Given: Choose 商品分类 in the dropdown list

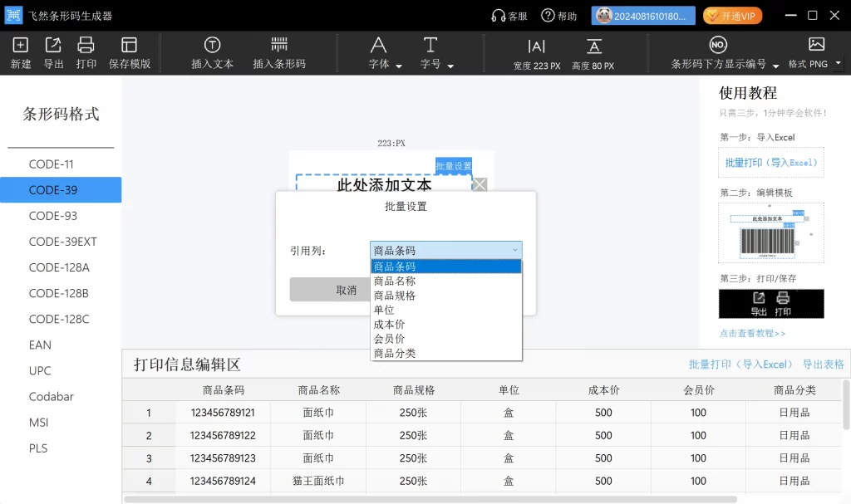Looking at the screenshot, I should (445, 353).
